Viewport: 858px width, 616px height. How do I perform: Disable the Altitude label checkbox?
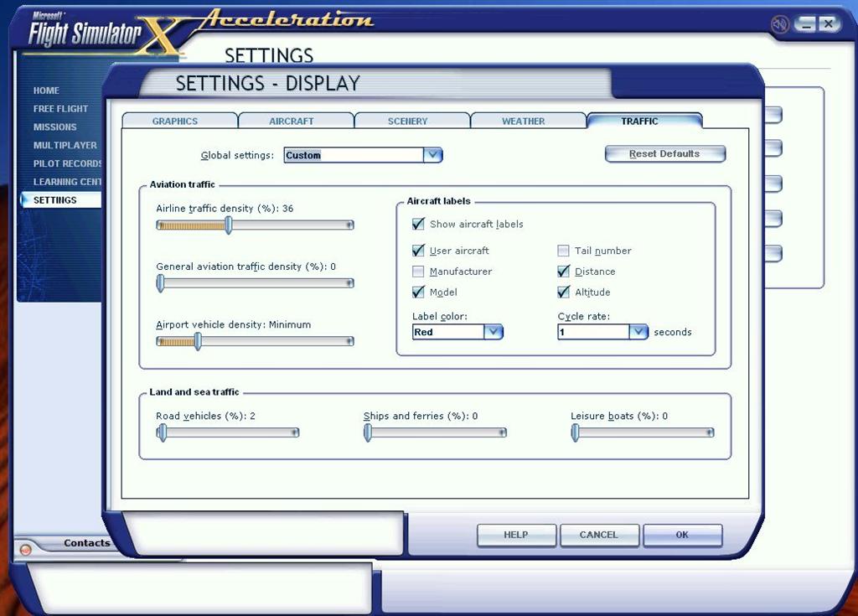pyautogui.click(x=564, y=292)
